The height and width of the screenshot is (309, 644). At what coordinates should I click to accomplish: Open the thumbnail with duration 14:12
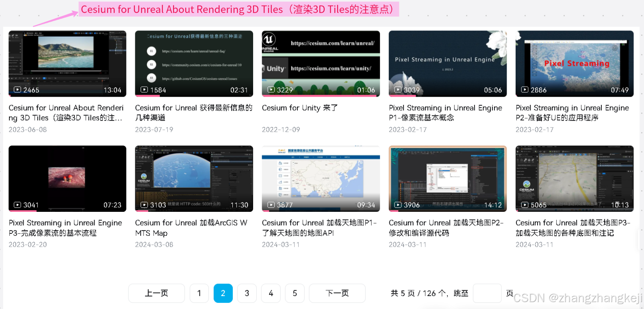[448, 178]
